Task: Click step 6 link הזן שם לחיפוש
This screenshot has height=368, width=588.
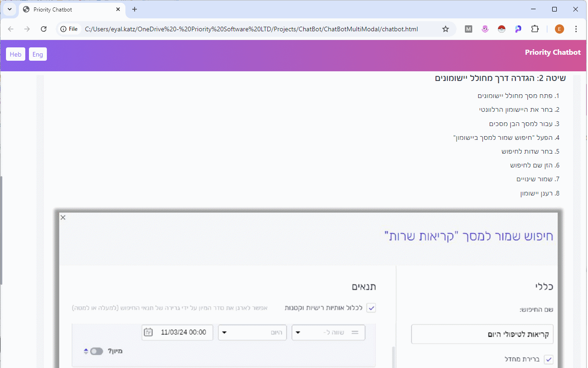Action: 535,165
